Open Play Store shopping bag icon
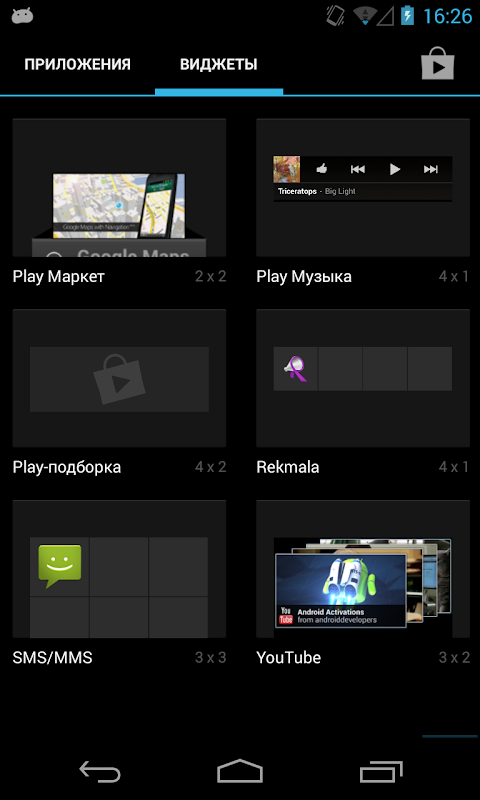 coord(437,63)
